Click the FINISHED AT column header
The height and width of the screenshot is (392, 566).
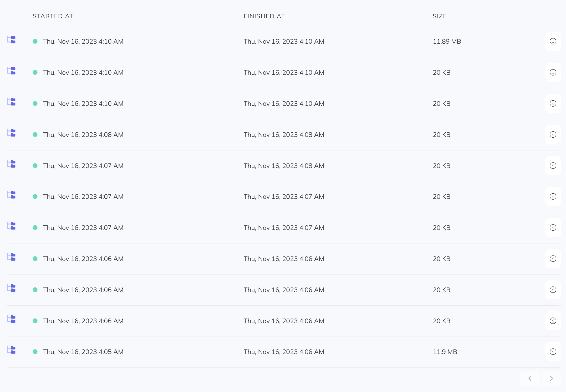tap(264, 16)
